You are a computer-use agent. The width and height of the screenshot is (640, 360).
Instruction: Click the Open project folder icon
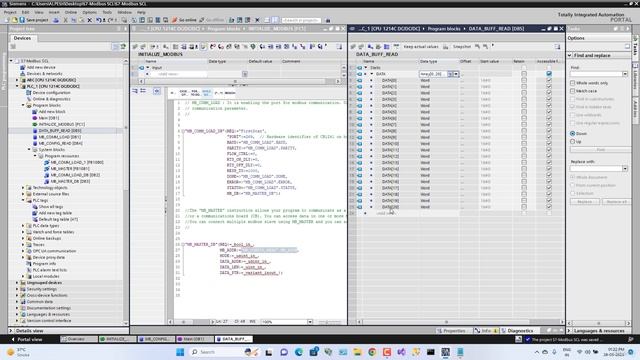[15, 20]
